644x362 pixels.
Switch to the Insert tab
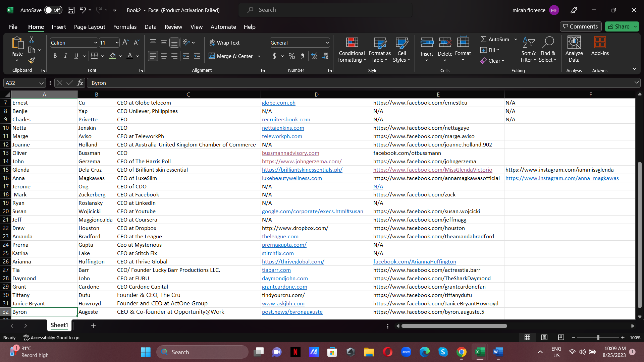pyautogui.click(x=59, y=27)
